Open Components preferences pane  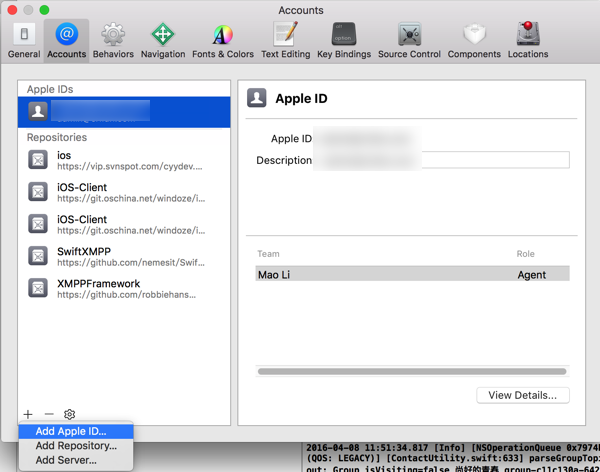click(x=474, y=41)
